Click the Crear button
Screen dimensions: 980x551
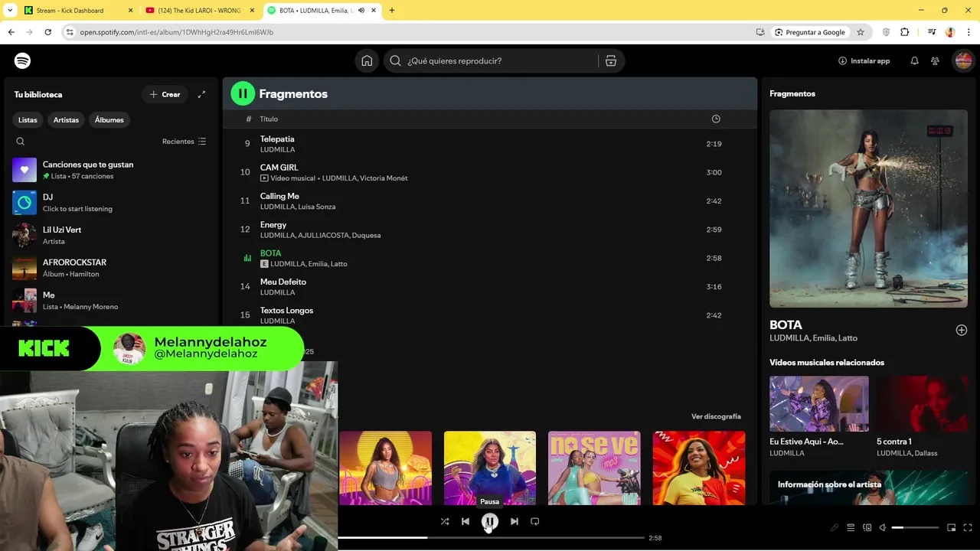(x=165, y=94)
